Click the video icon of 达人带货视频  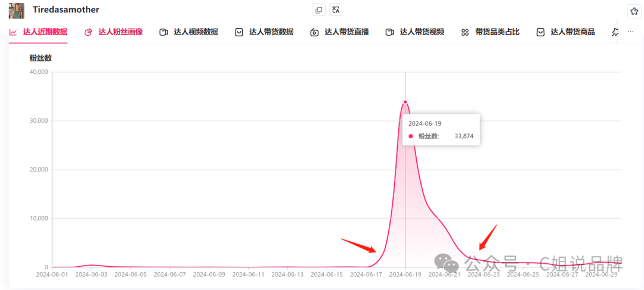[390, 32]
